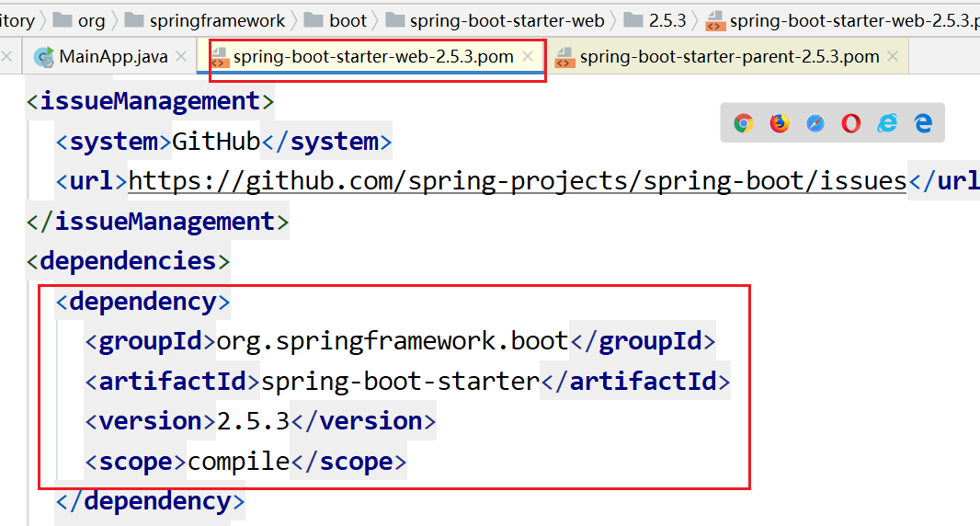The width and height of the screenshot is (980, 526).
Task: Click folder icon beside 'springframework' breadcrumb
Action: point(133,20)
